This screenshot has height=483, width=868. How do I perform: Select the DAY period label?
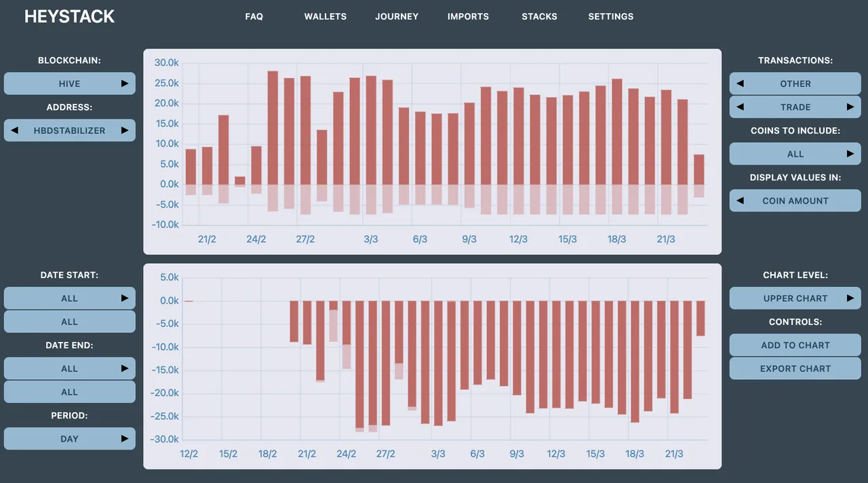pos(70,438)
